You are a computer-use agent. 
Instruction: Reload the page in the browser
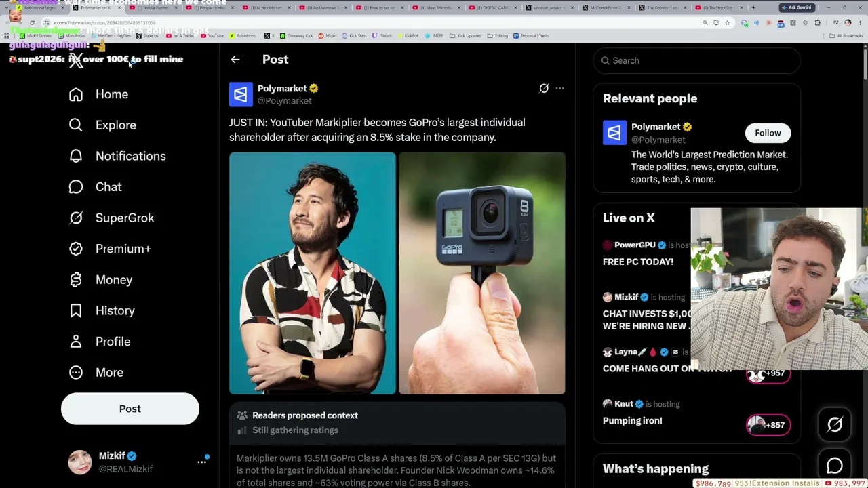(31, 23)
